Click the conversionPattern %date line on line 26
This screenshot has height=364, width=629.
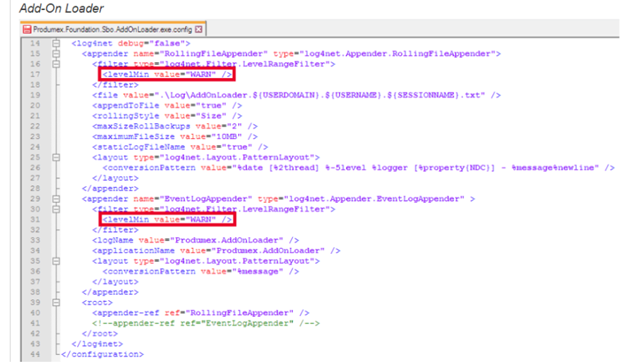click(359, 168)
